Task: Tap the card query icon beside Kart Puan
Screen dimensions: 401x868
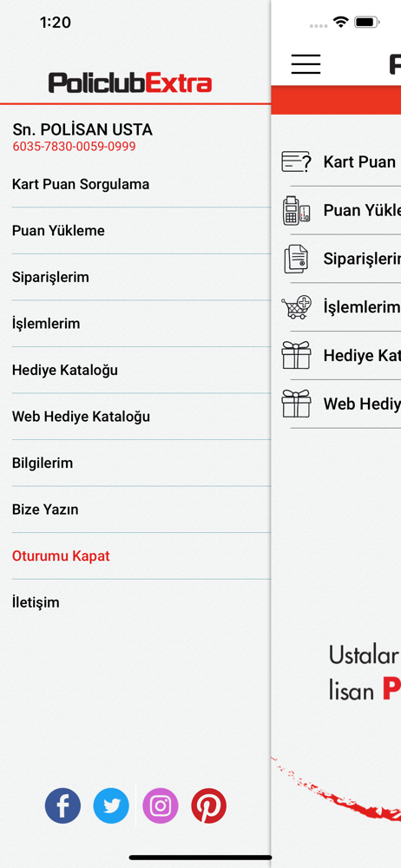Action: [296, 161]
